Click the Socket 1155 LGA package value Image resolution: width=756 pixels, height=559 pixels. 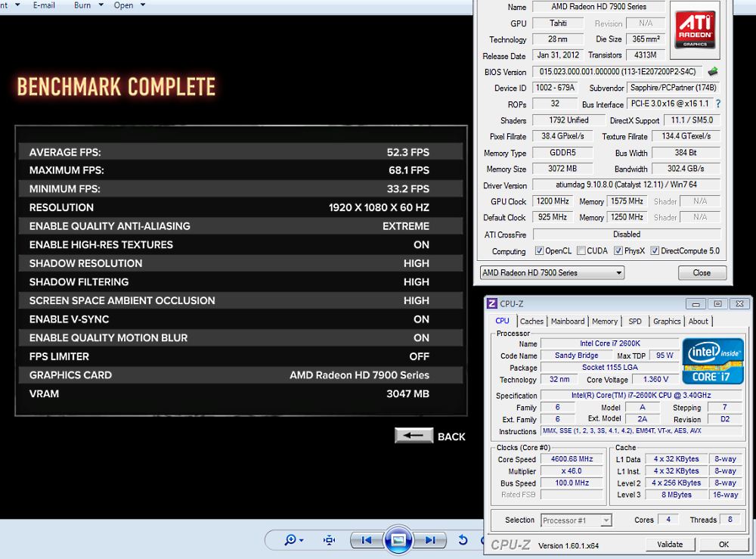[x=609, y=367]
